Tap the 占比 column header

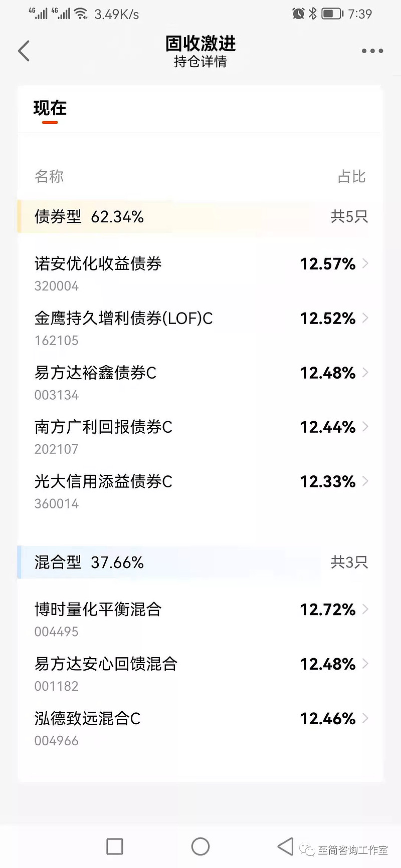pos(351,176)
